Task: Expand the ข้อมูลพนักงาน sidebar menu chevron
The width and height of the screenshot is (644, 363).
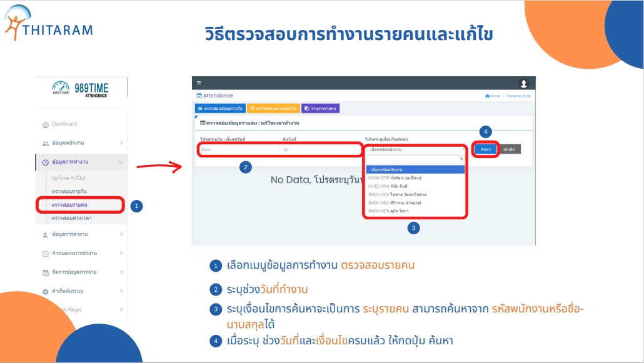Action: point(121,143)
